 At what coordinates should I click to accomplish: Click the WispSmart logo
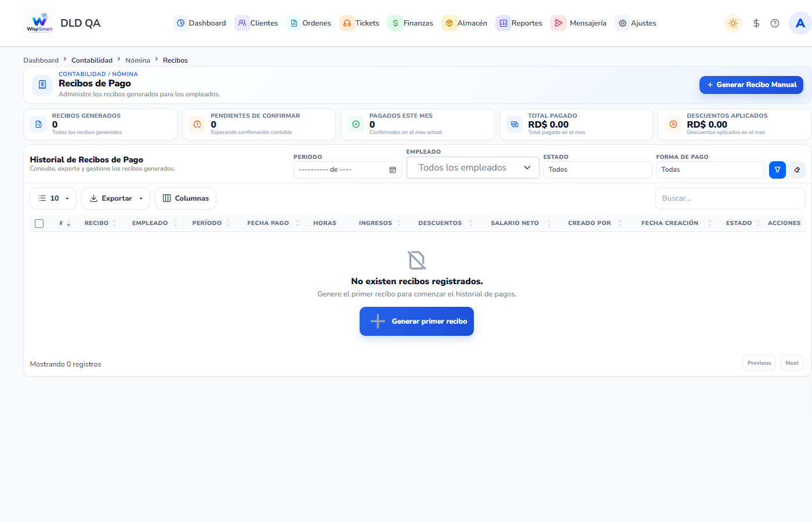click(x=39, y=23)
